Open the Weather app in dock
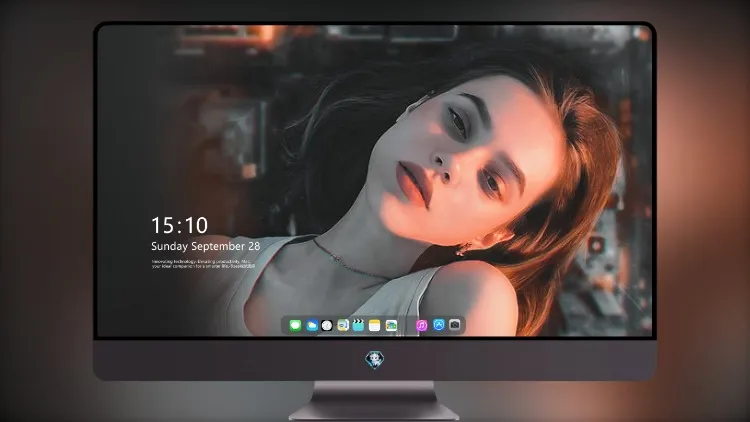750x422 pixels. 312,325
